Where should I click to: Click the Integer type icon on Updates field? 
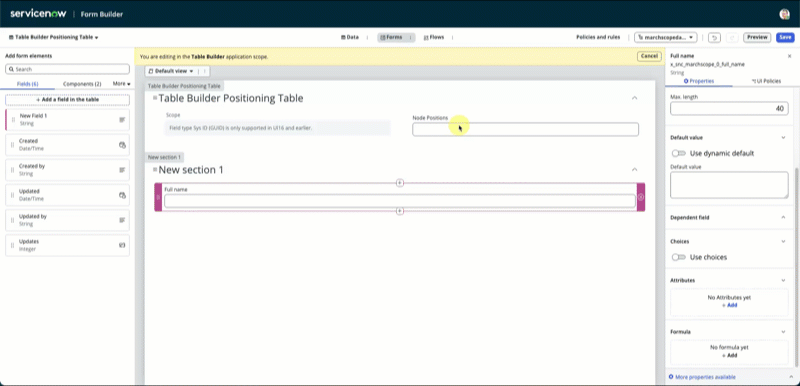[x=122, y=245]
